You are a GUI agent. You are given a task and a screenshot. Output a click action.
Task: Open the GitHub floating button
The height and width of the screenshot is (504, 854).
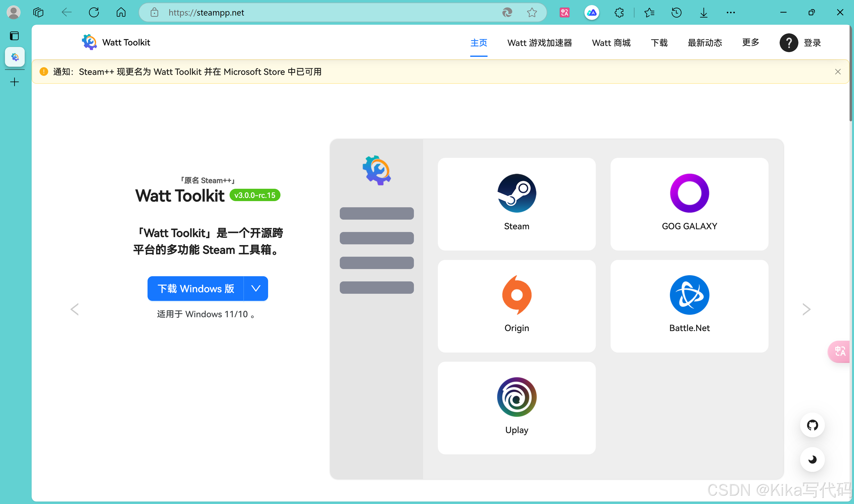click(x=812, y=425)
